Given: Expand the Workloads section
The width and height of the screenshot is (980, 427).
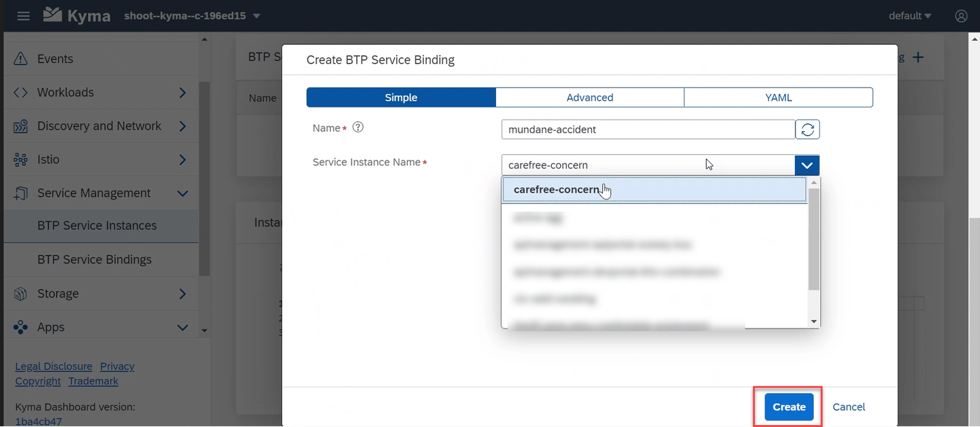Looking at the screenshot, I should pos(182,92).
